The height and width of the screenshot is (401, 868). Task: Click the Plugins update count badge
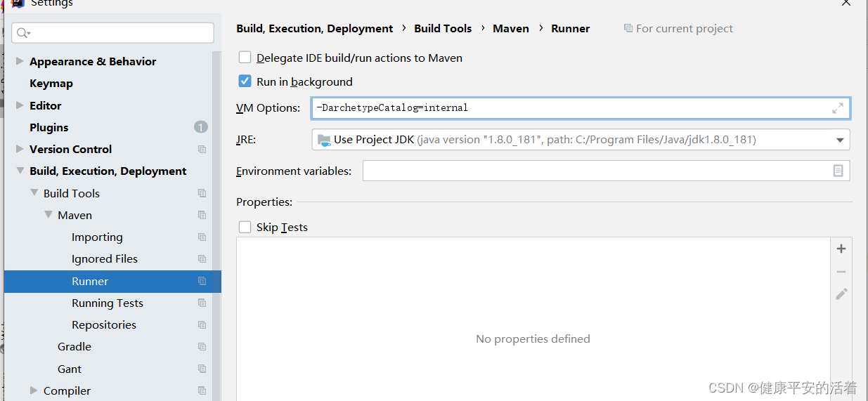tap(201, 127)
